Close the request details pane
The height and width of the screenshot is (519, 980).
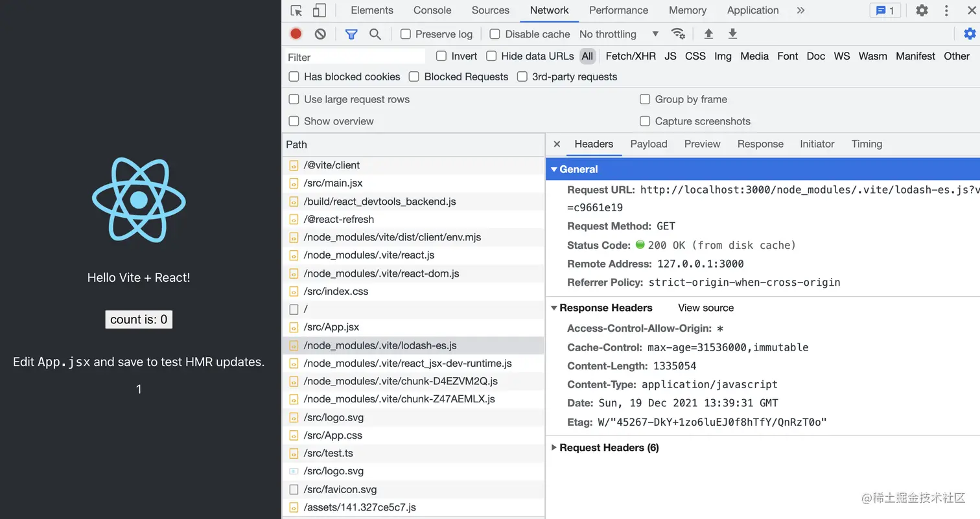pos(557,144)
